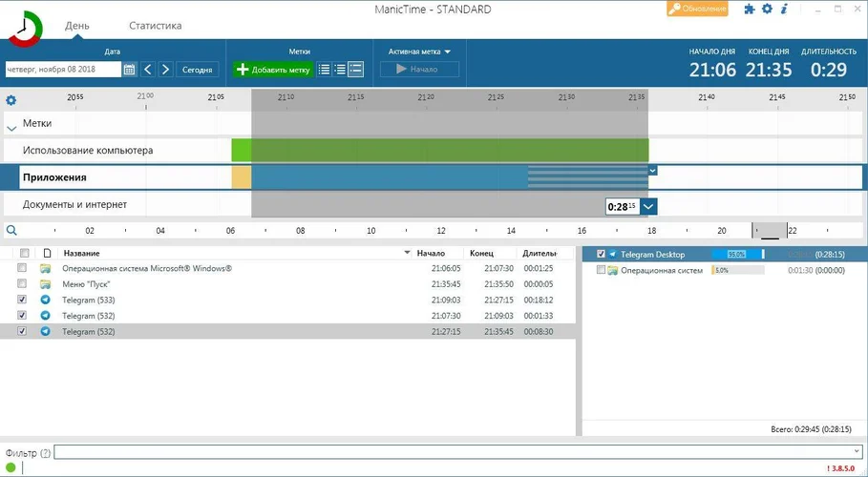Select second tag list view icon
The width and height of the screenshot is (868, 477).
(340, 70)
